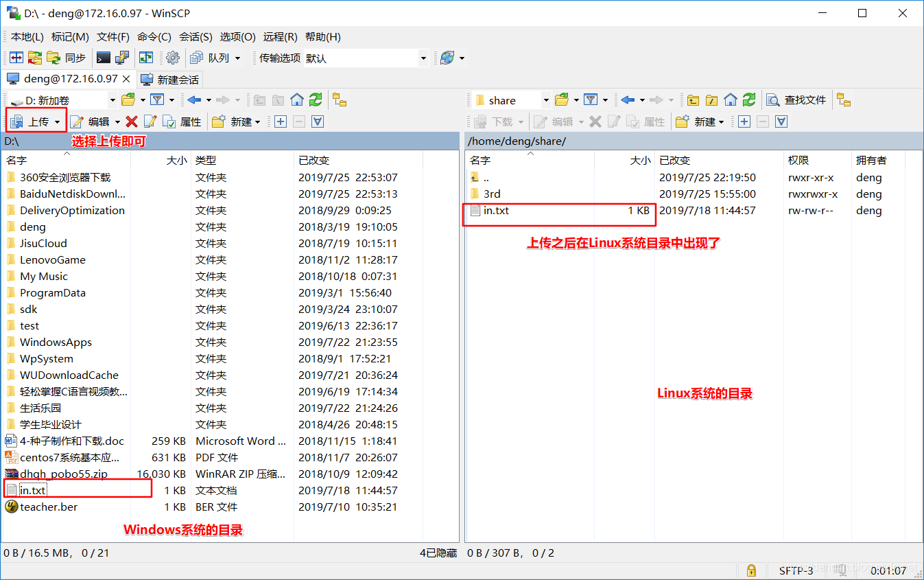924x580 pixels.
Task: Select the local folder deng
Action: 32,227
